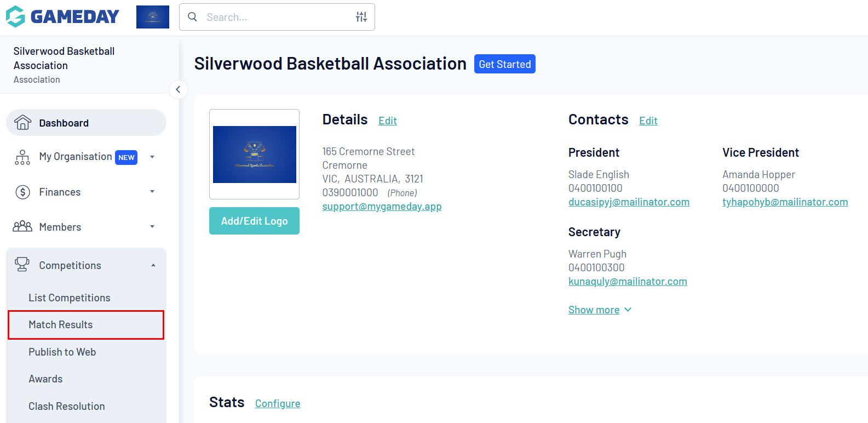Click the Vice President name Amanda Hopper
868x423 pixels.
[758, 174]
